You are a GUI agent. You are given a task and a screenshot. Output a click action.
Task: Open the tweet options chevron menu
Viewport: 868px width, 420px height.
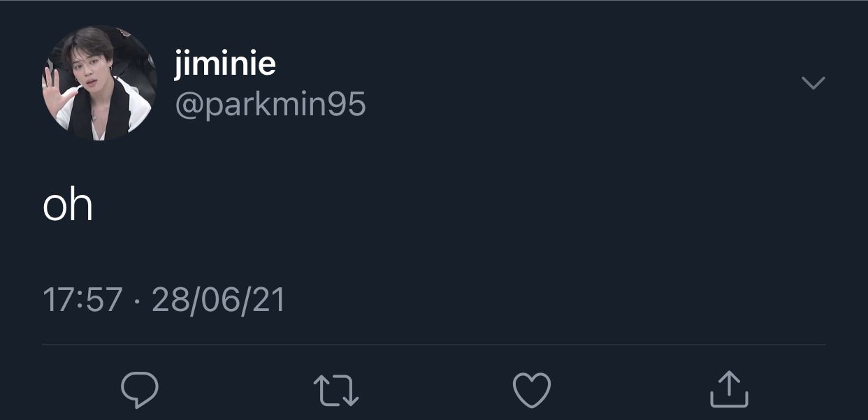coord(813,83)
